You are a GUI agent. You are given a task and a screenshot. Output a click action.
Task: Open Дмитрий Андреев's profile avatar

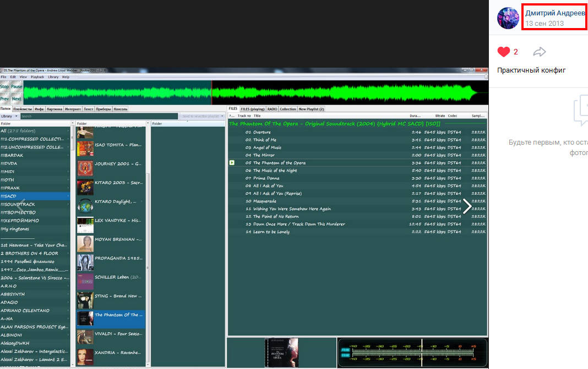pyautogui.click(x=508, y=18)
